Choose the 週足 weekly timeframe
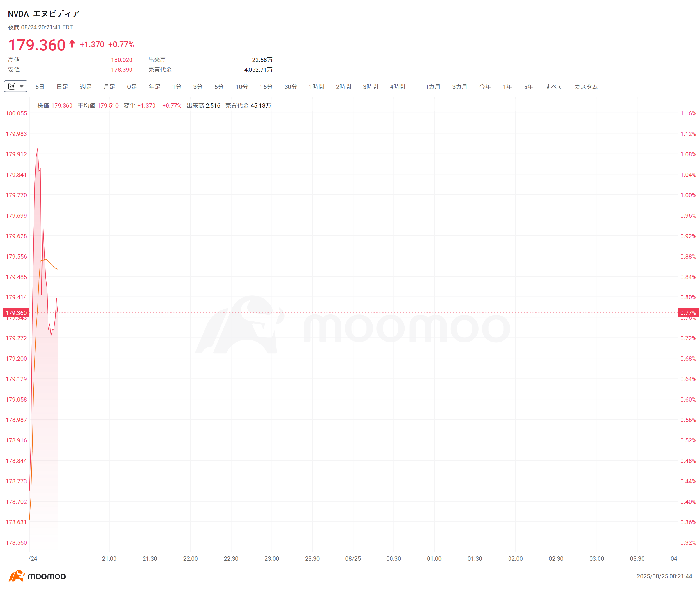 click(x=86, y=87)
